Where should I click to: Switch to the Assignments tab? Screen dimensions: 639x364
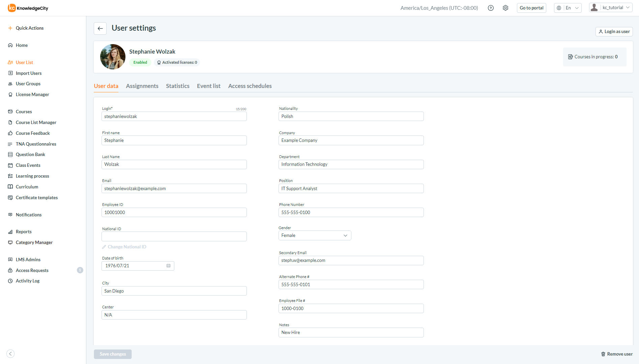pyautogui.click(x=142, y=86)
